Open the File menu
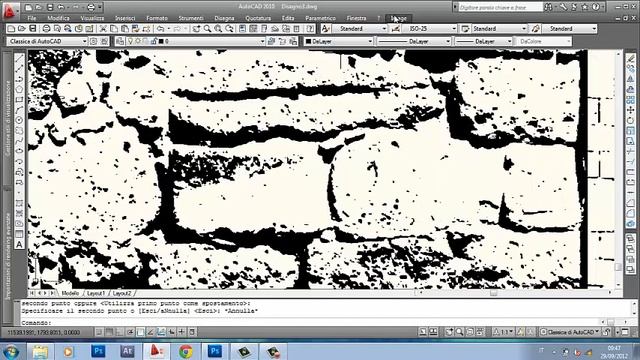The image size is (640, 360). tap(32, 18)
